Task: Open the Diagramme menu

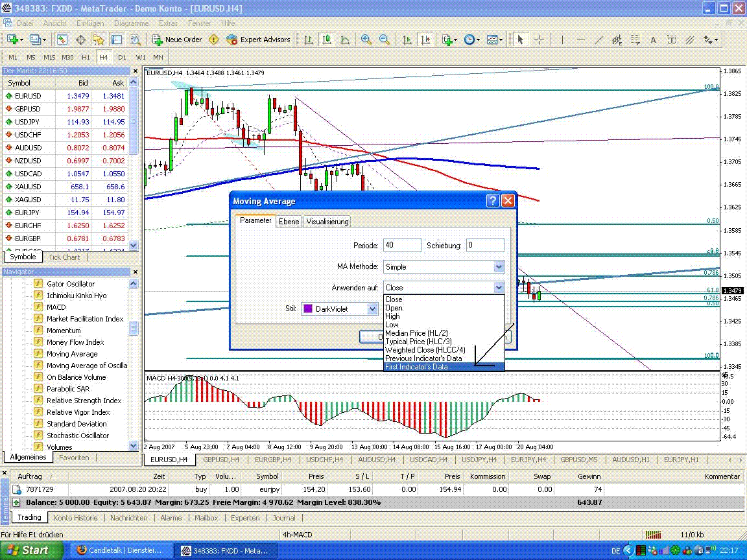Action: (x=132, y=23)
